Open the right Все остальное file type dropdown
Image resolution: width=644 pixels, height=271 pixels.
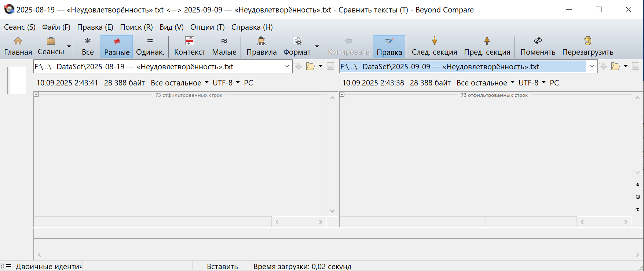coord(485,83)
